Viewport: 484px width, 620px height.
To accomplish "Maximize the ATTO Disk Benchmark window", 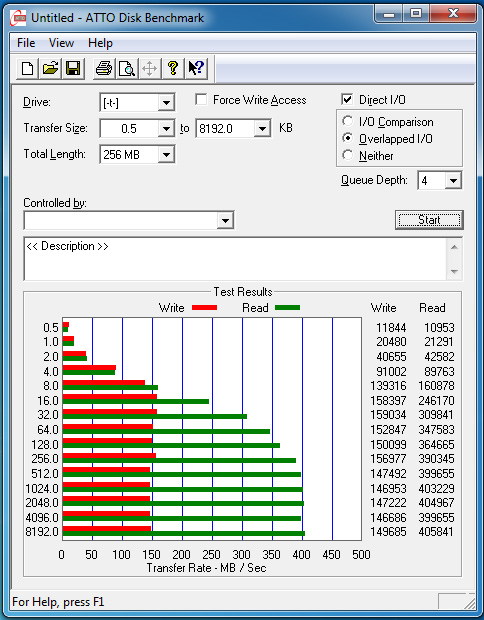I will coord(416,15).
